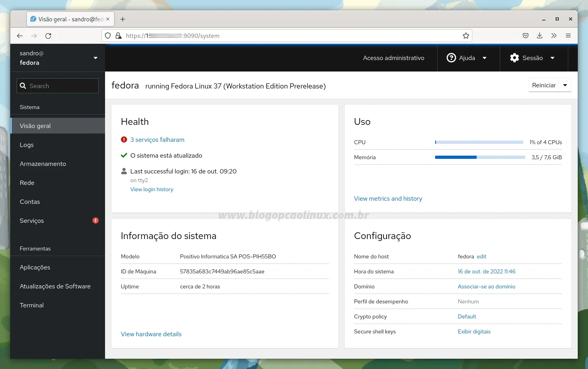Click the Positivo Informatica model text
Viewport: 588px width, 369px height.
point(228,256)
